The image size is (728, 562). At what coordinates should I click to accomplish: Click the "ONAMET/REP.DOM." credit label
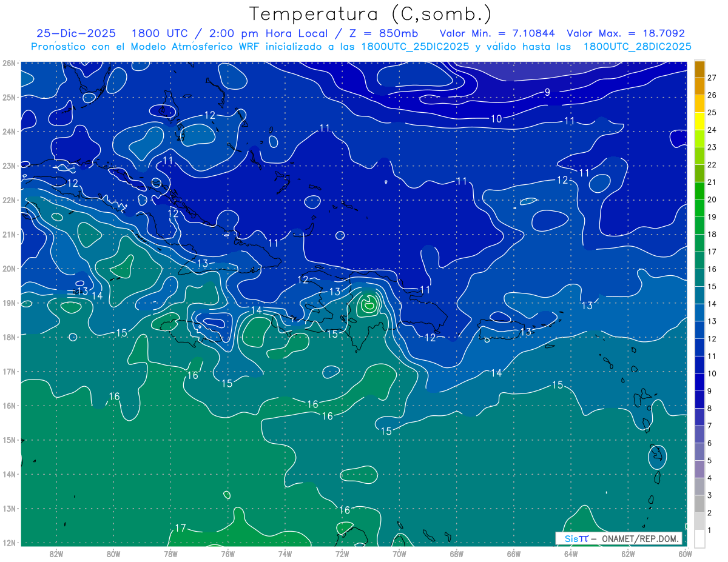[x=641, y=538]
